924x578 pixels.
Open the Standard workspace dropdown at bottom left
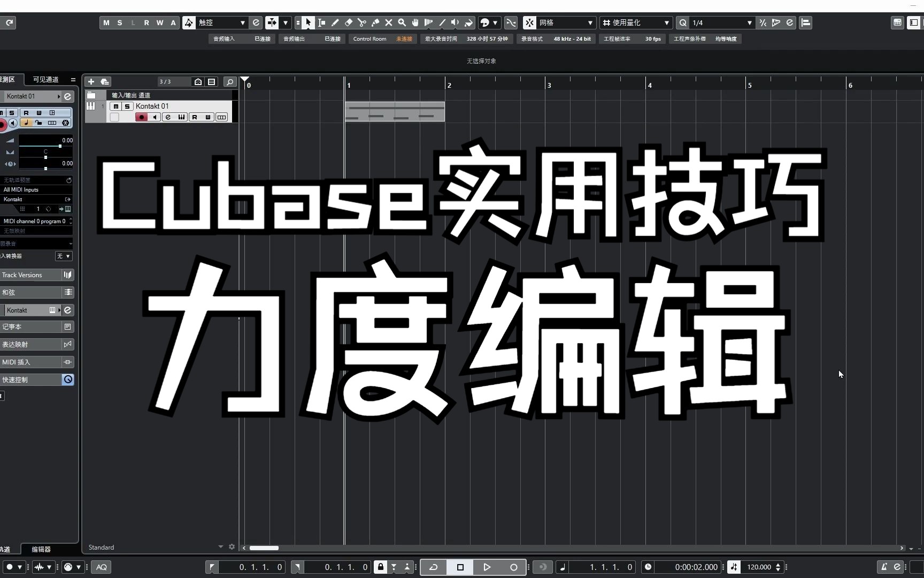[x=219, y=546]
